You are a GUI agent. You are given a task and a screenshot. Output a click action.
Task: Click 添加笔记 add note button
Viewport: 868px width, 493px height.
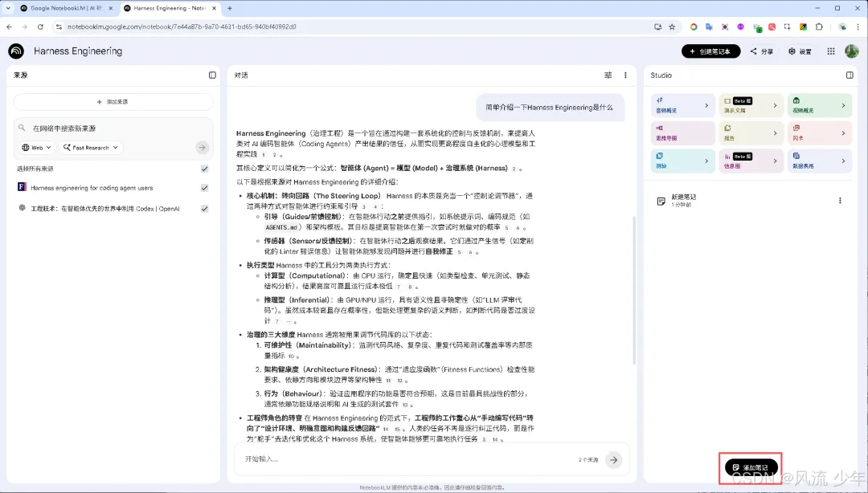(x=751, y=467)
